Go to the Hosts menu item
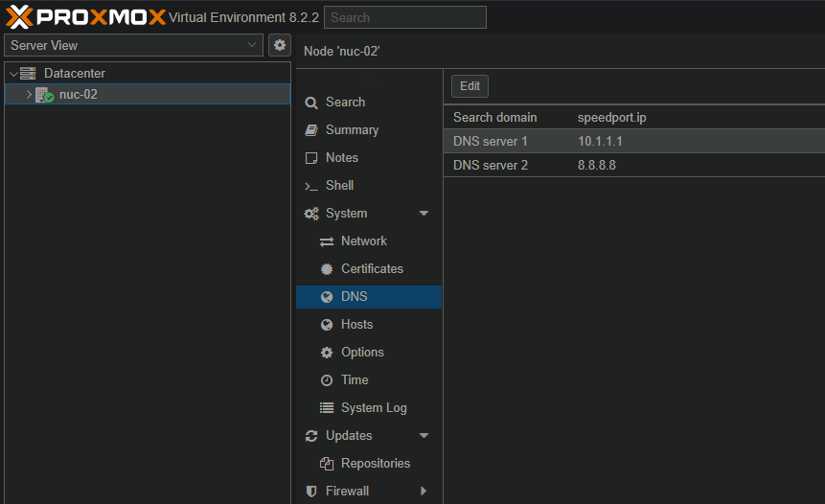This screenshot has height=504, width=825. pos(356,325)
